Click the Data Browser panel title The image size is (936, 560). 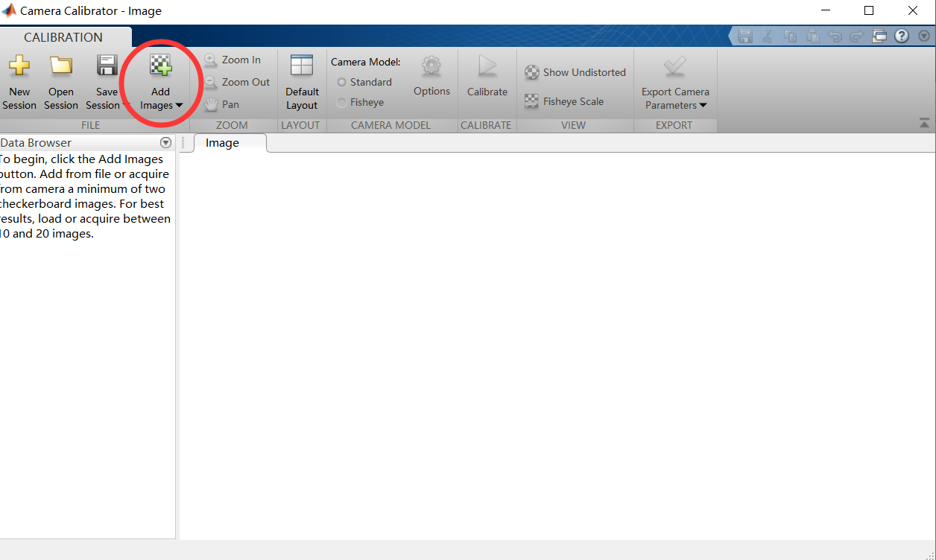(x=36, y=142)
